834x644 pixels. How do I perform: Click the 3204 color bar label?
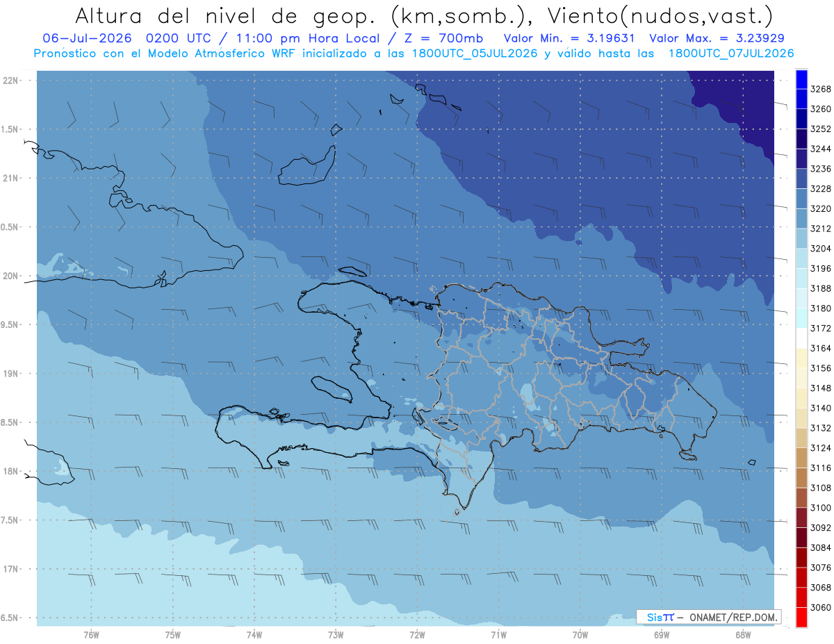pyautogui.click(x=821, y=249)
